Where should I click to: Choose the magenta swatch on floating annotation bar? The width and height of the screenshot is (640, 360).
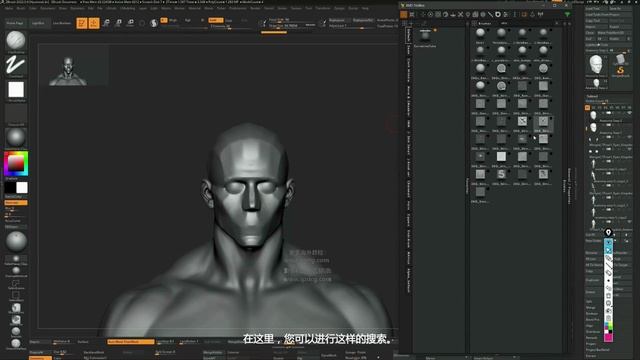coord(608,337)
